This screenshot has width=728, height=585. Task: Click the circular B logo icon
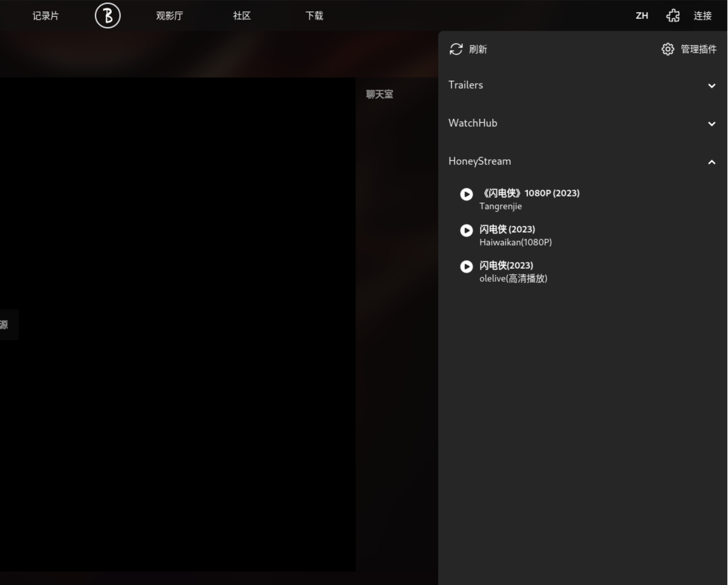click(x=107, y=15)
